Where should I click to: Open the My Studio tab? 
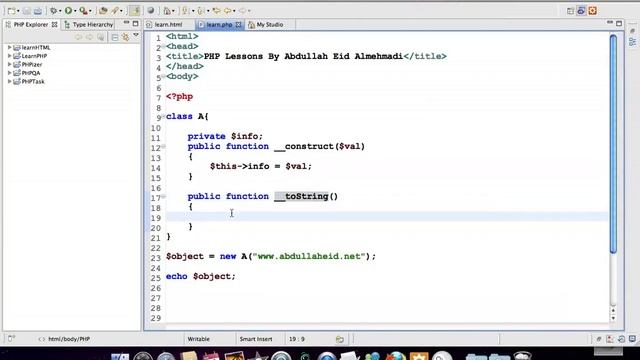(x=269, y=24)
